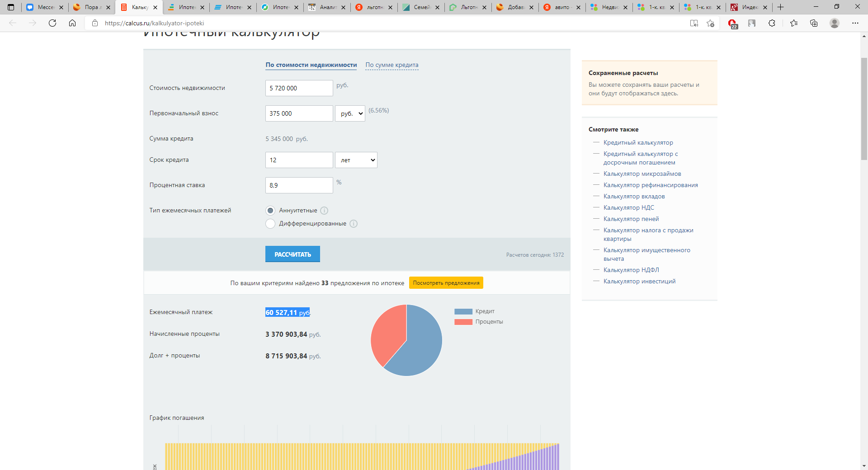Select Аннуитетные payment type

click(x=270, y=211)
